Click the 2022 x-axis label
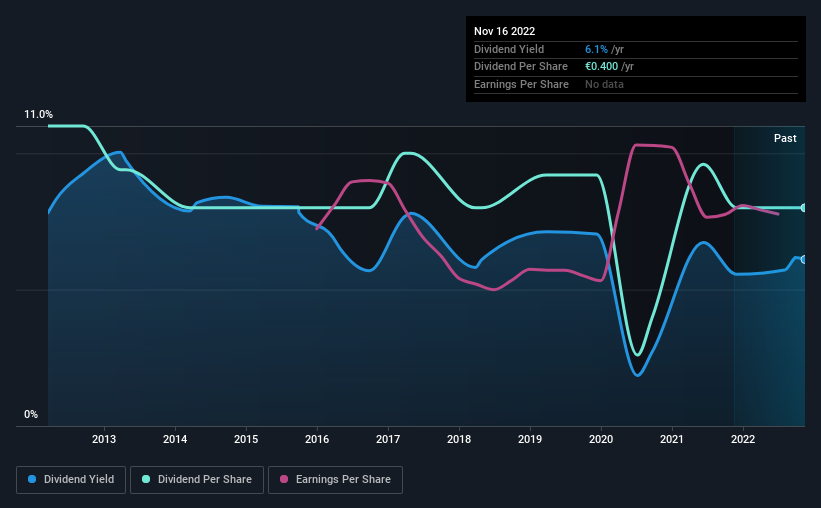Image resolution: width=821 pixels, height=508 pixels. [743, 439]
